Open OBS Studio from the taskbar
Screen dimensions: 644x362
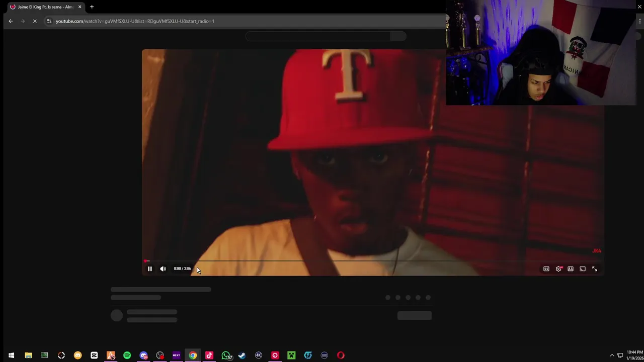coord(160,355)
